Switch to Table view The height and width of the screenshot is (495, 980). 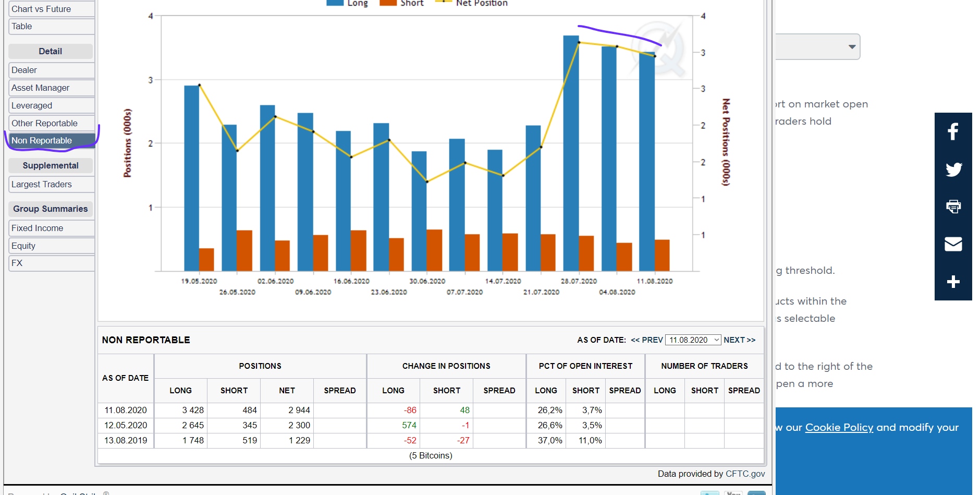coord(52,26)
